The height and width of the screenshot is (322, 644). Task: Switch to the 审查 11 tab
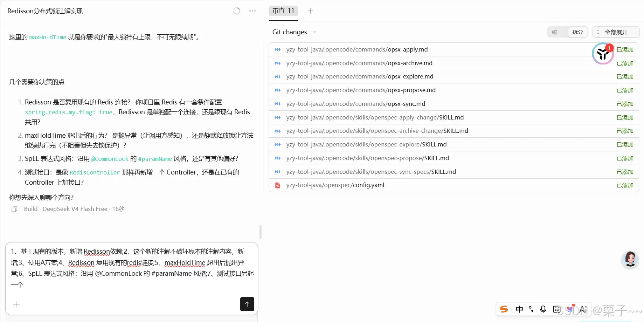tap(284, 11)
